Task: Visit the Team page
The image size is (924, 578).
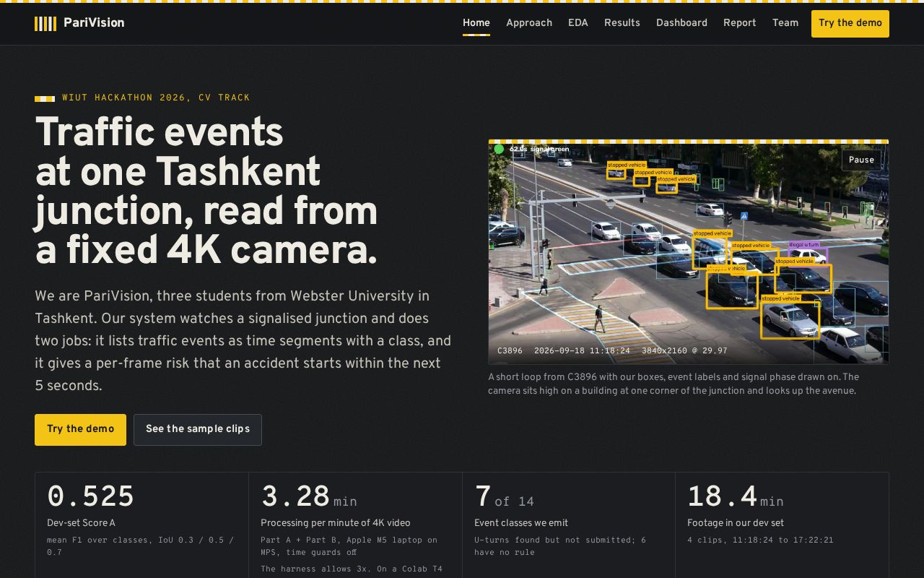Action: tap(785, 23)
